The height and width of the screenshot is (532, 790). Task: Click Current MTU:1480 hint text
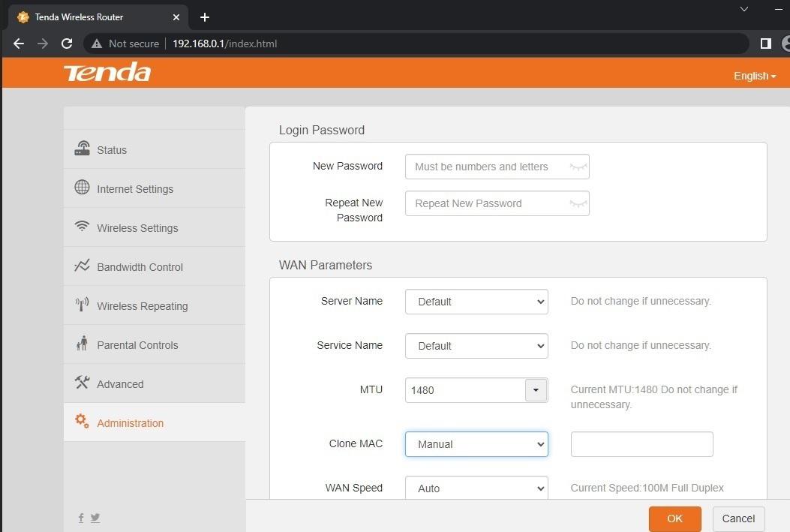[x=653, y=397]
